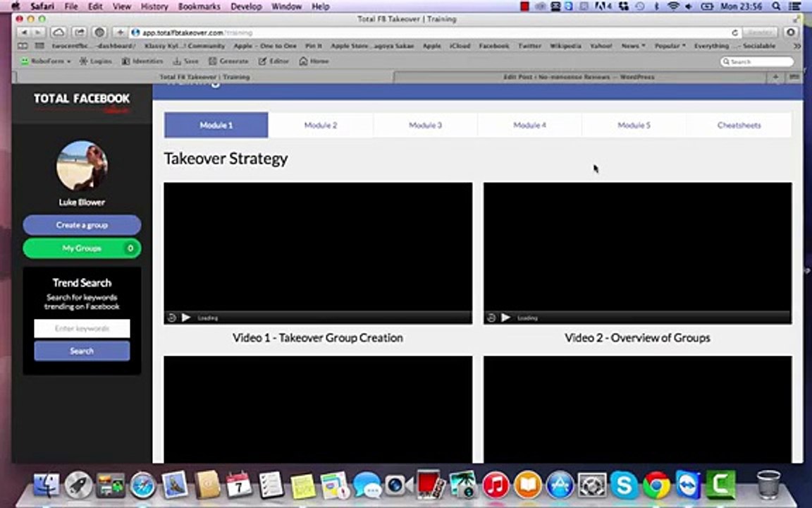This screenshot has width=812, height=508.
Task: Switch to Module 5 tab
Action: [634, 125]
